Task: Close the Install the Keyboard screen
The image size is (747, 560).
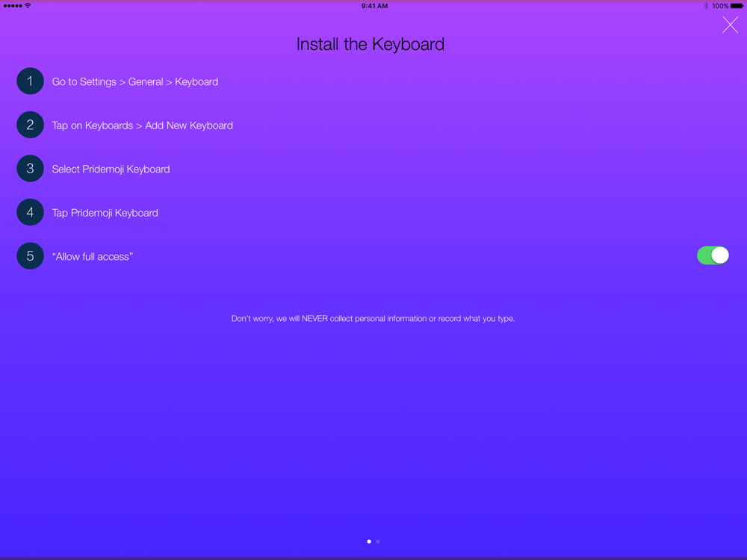Action: tap(730, 25)
